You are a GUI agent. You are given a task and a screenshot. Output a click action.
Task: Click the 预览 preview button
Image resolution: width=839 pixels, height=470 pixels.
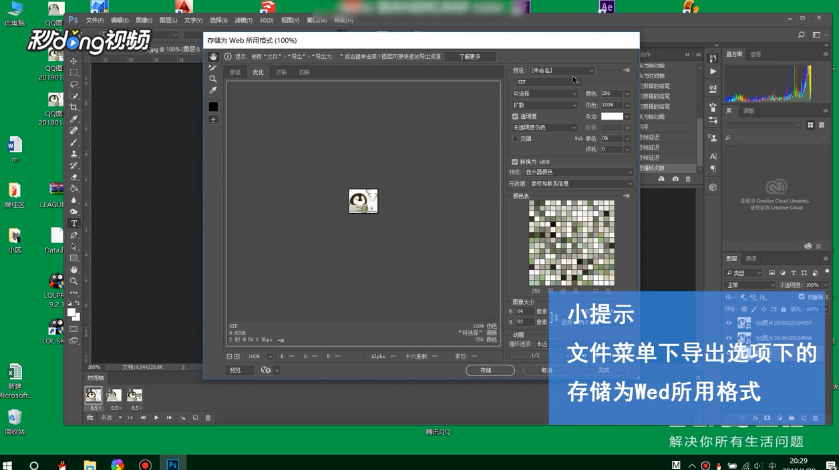pyautogui.click(x=239, y=370)
